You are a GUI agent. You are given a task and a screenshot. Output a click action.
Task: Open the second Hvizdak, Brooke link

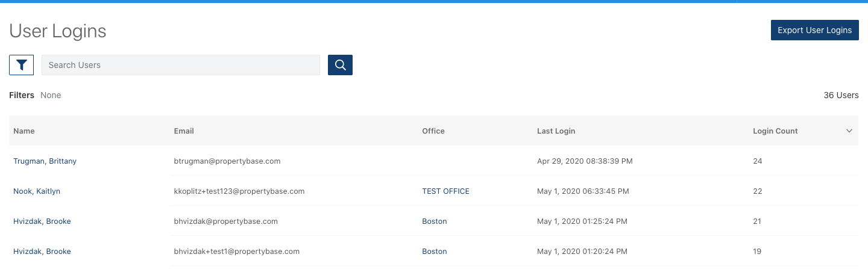[42, 252]
